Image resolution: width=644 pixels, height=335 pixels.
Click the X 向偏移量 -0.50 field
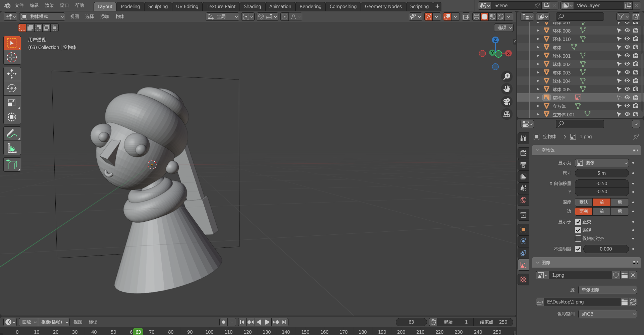tap(602, 183)
